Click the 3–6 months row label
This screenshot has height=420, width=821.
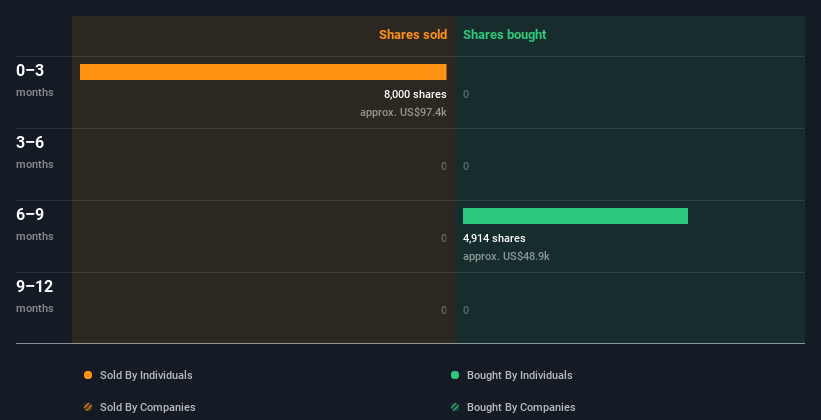tap(35, 152)
